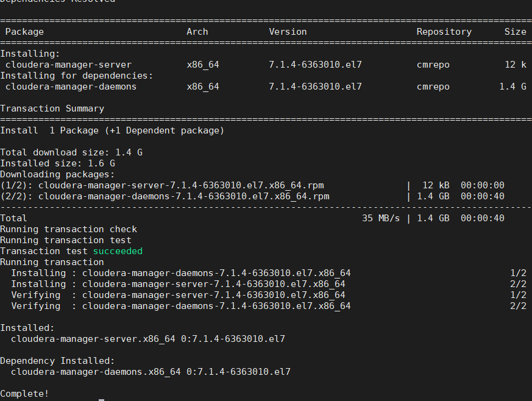Image resolution: width=532 pixels, height=401 pixels.
Task: Click version '7.1.4-6363010.el7' in the daemons table row
Action: tap(315, 87)
